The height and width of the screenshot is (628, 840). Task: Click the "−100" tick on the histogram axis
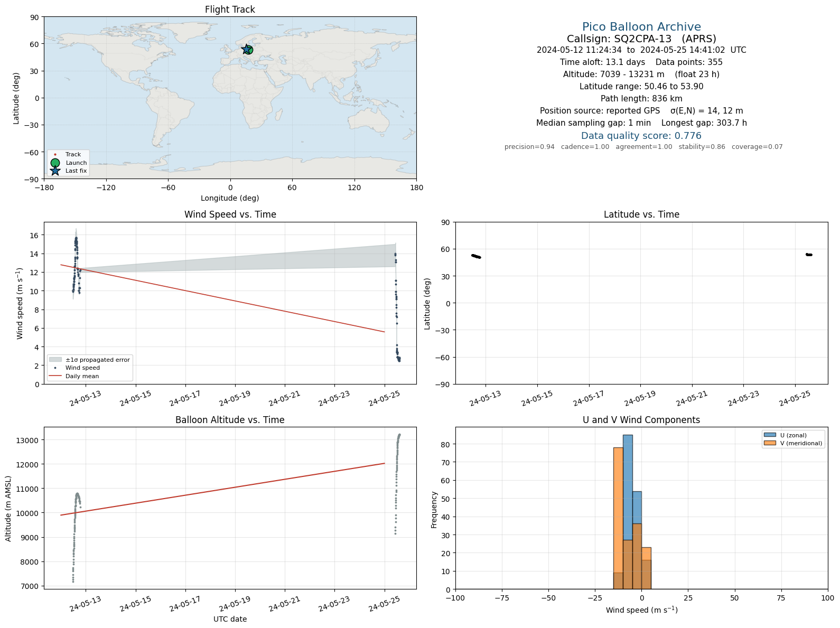(455, 598)
